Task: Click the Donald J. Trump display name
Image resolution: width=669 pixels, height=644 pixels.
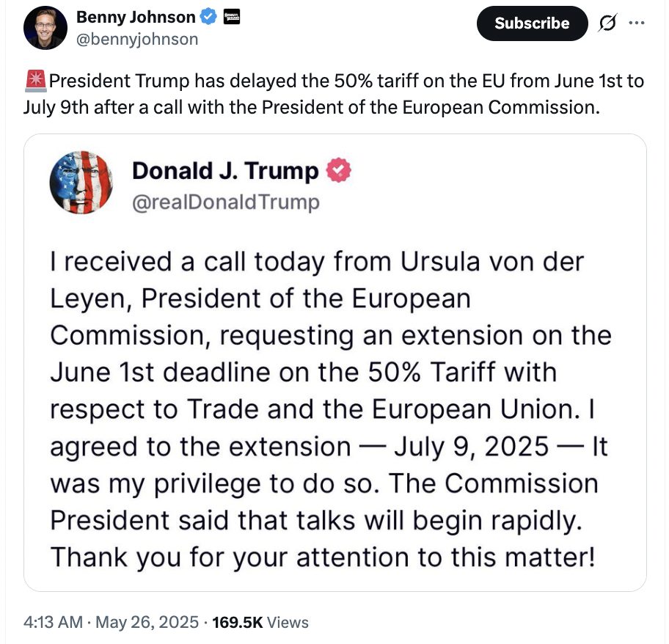Action: (224, 171)
